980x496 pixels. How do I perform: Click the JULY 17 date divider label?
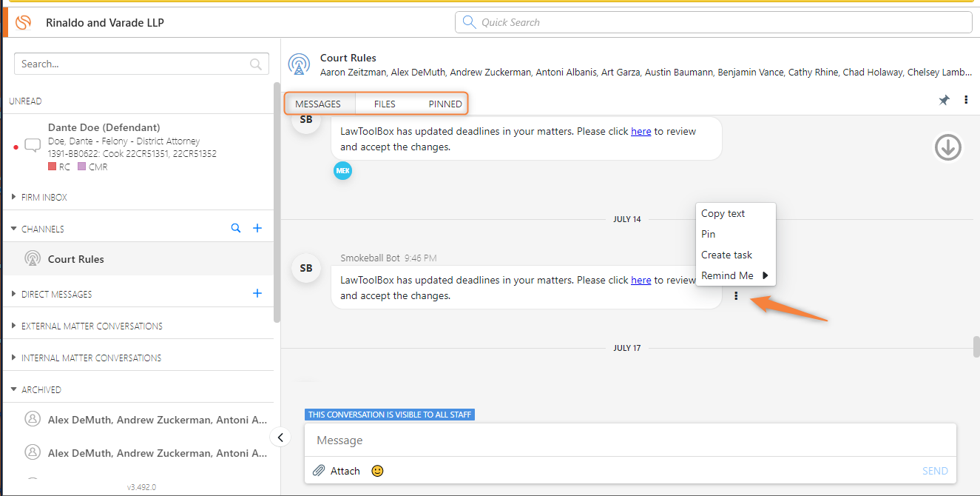[x=627, y=348]
